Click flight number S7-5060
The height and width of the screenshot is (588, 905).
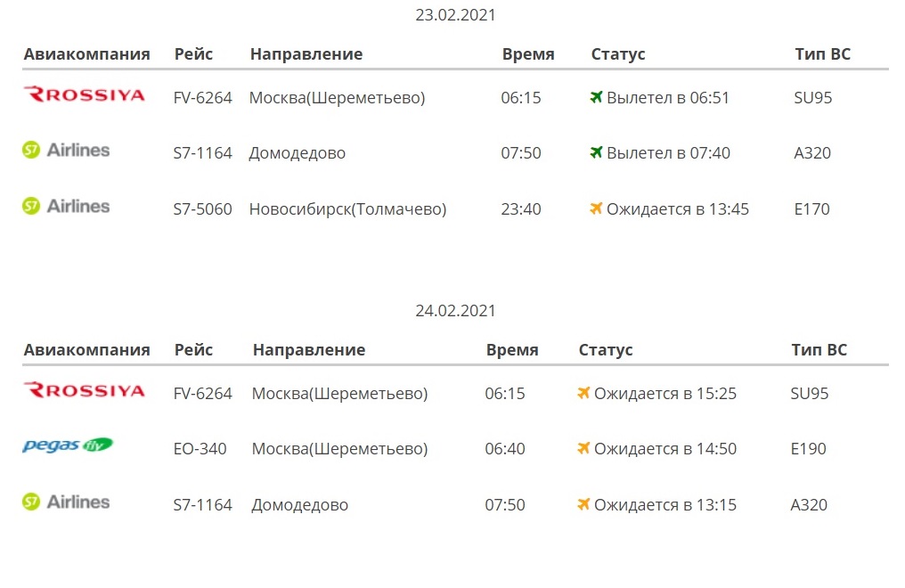click(202, 209)
